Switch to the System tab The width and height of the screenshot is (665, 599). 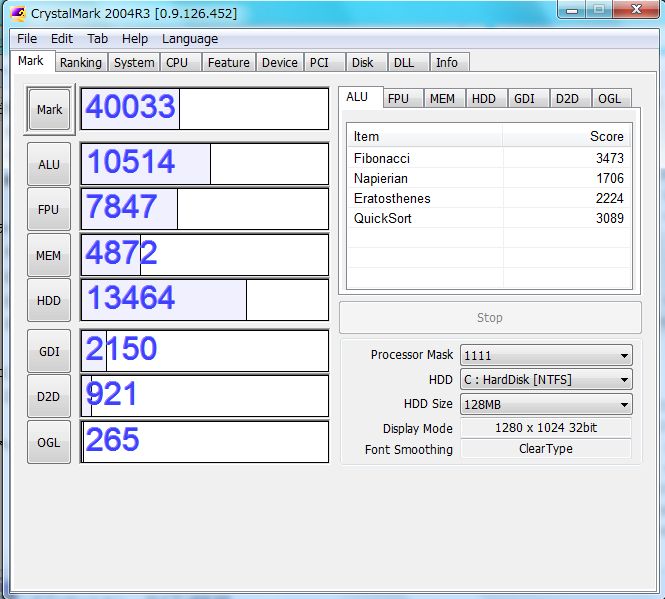point(133,62)
